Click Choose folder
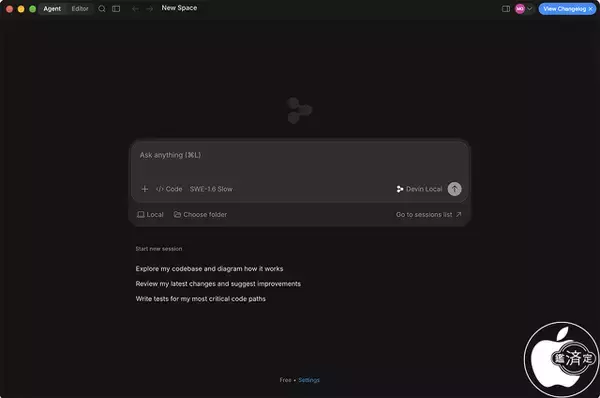Image resolution: width=600 pixels, height=398 pixels. point(200,214)
